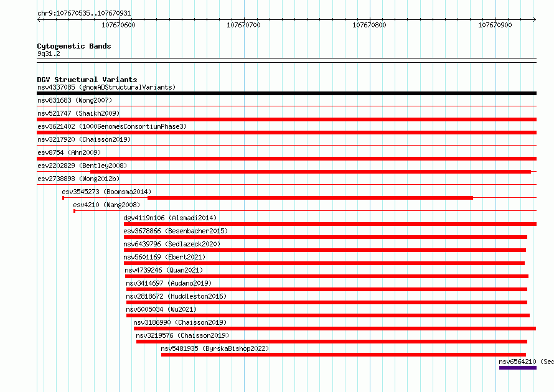This screenshot has width=554, height=392.
Task: Open variant nsv831683 (Wong2007)
Action: pos(75,100)
